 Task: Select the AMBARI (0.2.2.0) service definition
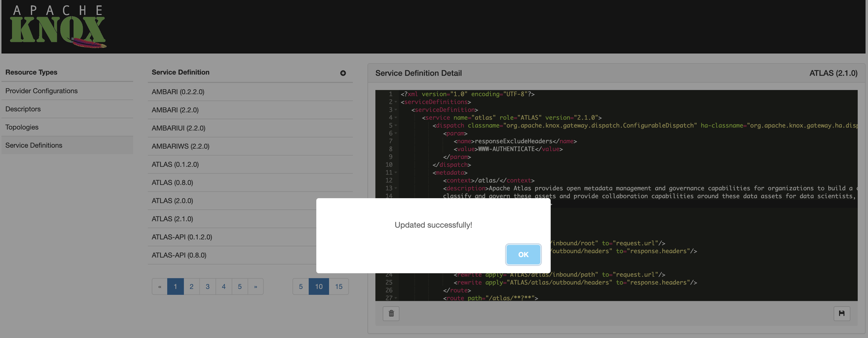(x=178, y=92)
